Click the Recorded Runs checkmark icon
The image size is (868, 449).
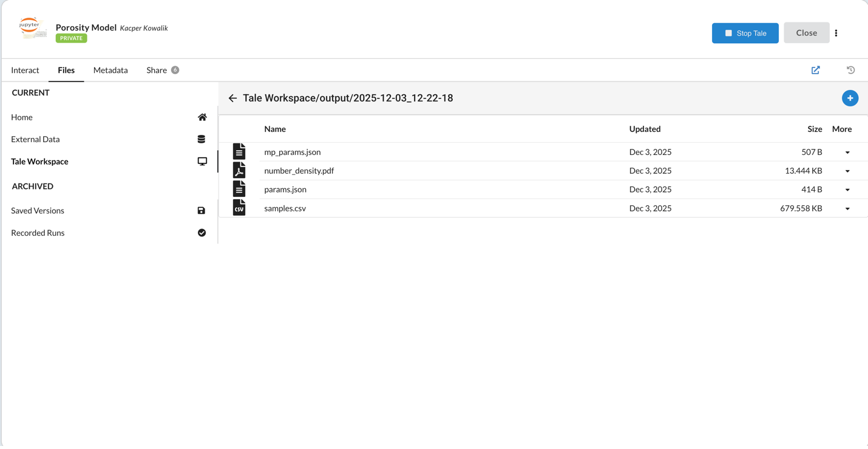202,232
